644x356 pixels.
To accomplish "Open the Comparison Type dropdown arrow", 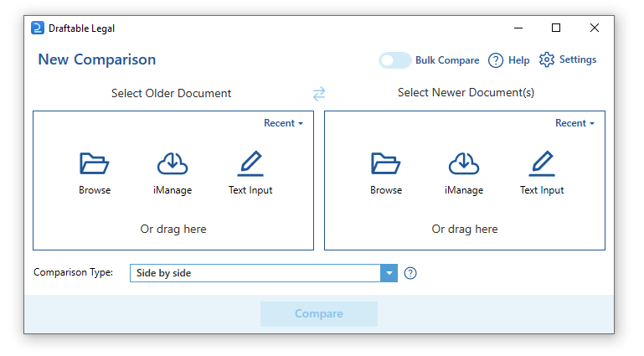I will [389, 273].
